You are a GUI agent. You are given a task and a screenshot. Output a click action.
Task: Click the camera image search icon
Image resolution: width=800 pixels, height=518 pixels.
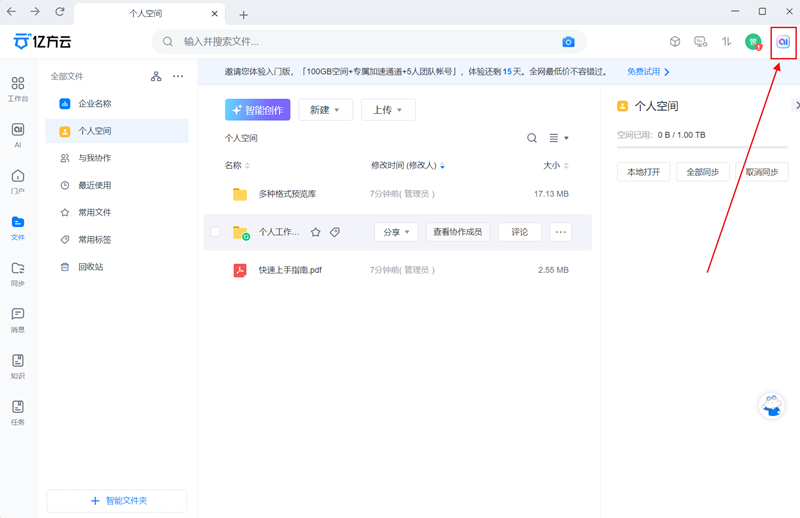[x=568, y=42]
